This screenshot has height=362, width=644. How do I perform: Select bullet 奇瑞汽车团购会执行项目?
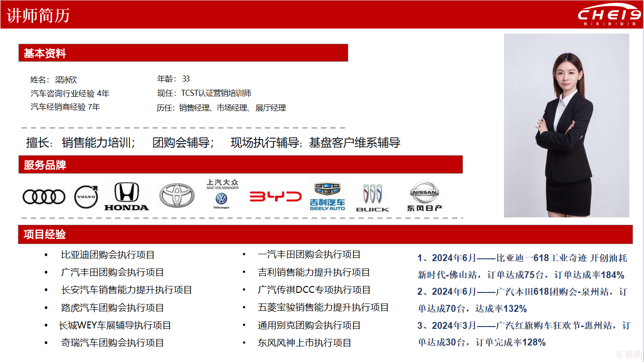112,343
